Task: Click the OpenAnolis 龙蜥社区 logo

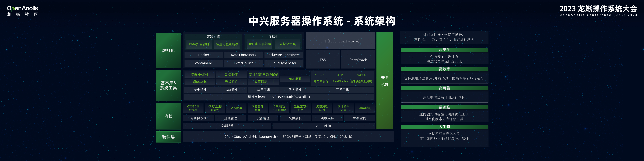Action: [x=23, y=11]
